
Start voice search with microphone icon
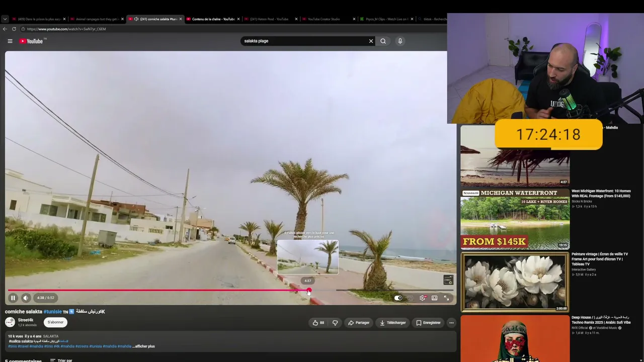click(400, 41)
